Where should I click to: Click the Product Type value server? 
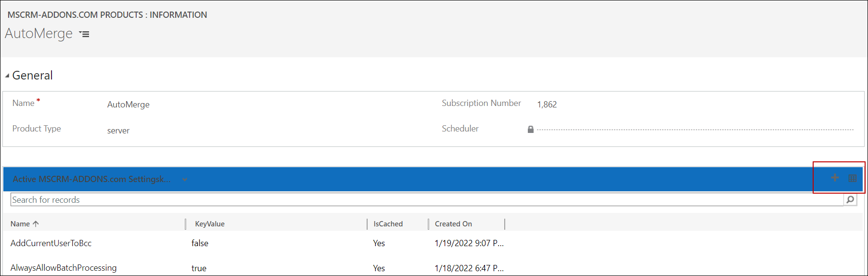(x=118, y=131)
